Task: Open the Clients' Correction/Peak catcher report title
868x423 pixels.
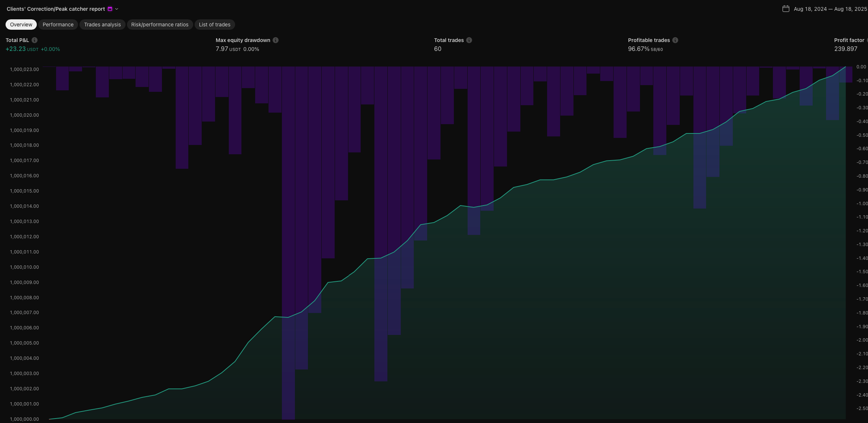Action: click(x=56, y=9)
